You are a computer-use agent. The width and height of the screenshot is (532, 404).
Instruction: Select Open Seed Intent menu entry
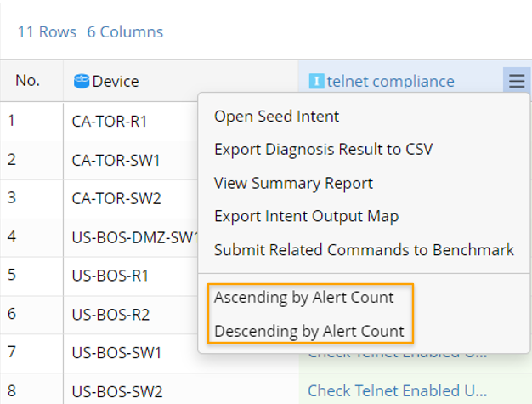click(276, 117)
